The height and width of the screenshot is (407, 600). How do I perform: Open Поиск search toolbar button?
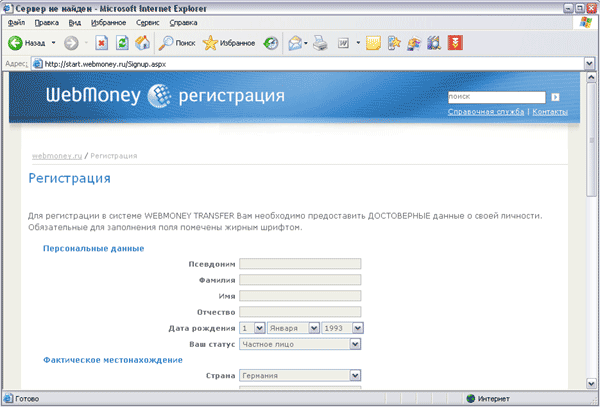(177, 43)
